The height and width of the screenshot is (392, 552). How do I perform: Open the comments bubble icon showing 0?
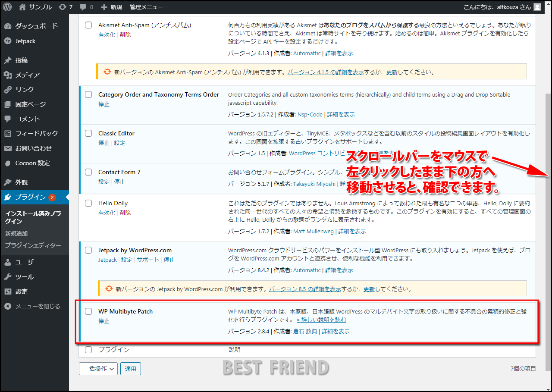pos(86,7)
